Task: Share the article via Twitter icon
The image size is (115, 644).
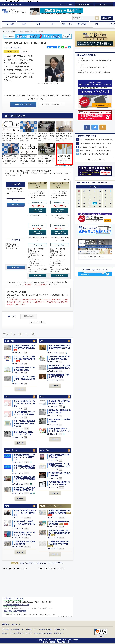Action: pos(59,47)
